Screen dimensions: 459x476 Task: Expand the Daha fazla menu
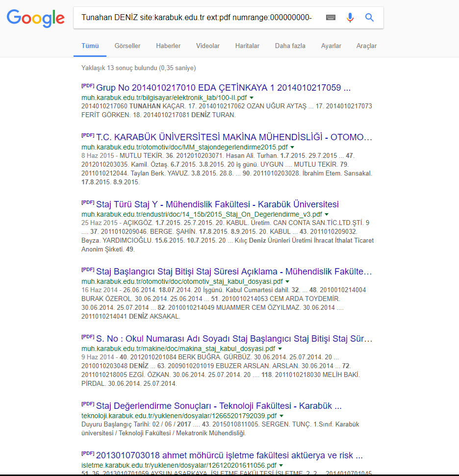coord(290,46)
